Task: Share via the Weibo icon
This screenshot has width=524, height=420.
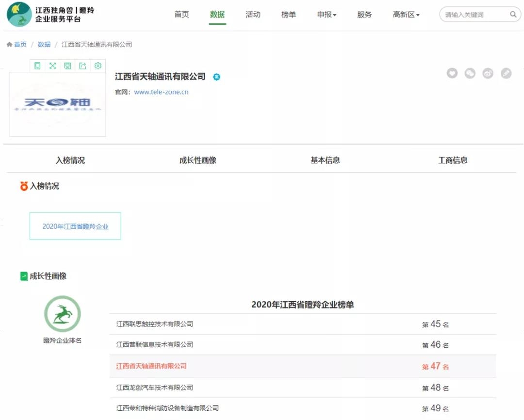Action: (x=488, y=73)
